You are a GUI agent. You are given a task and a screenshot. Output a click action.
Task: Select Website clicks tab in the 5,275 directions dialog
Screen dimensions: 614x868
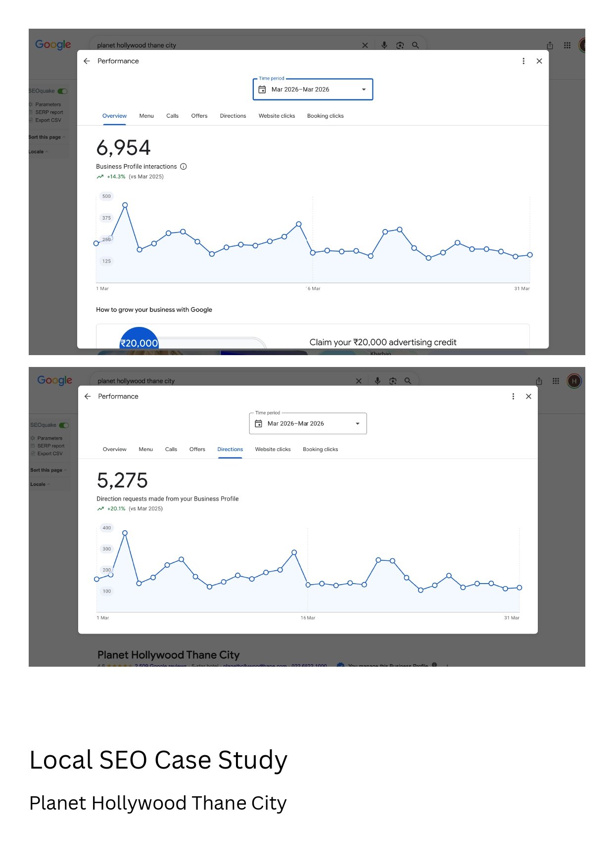273,449
